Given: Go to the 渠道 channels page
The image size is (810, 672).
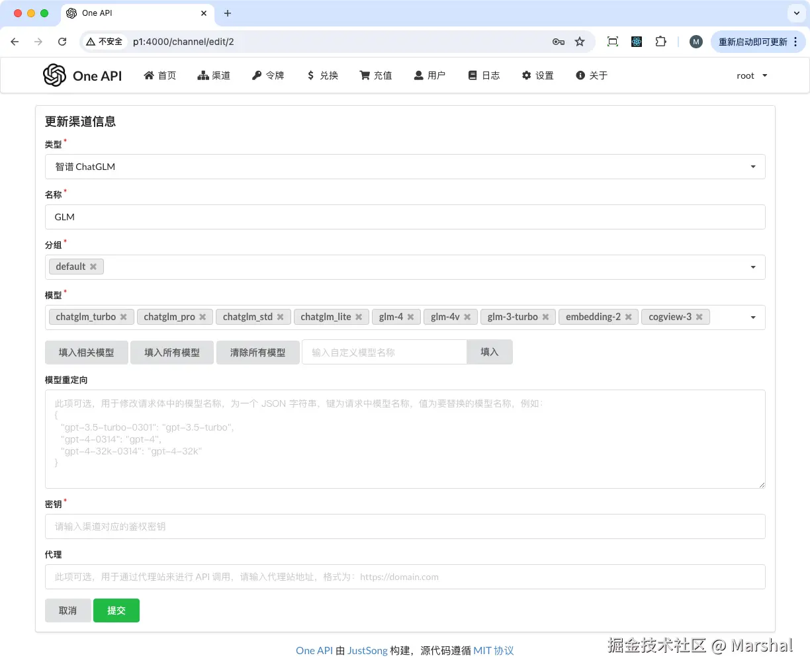Looking at the screenshot, I should pyautogui.click(x=214, y=75).
